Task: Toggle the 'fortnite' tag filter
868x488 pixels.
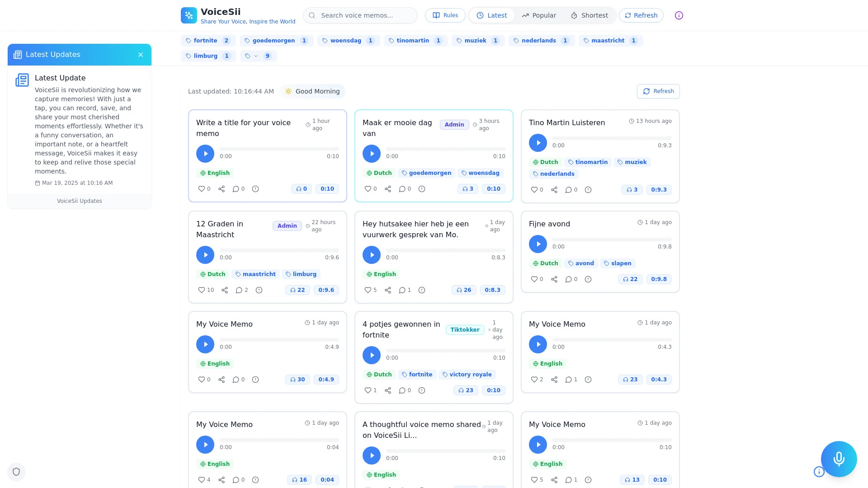Action: (x=208, y=40)
